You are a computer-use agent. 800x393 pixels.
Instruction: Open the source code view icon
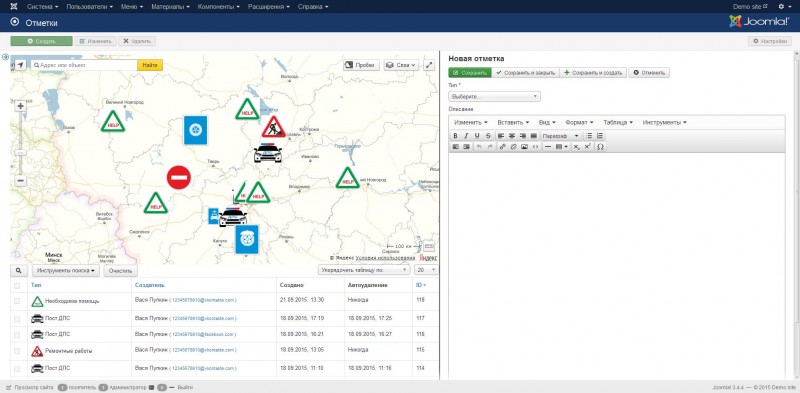[x=535, y=146]
